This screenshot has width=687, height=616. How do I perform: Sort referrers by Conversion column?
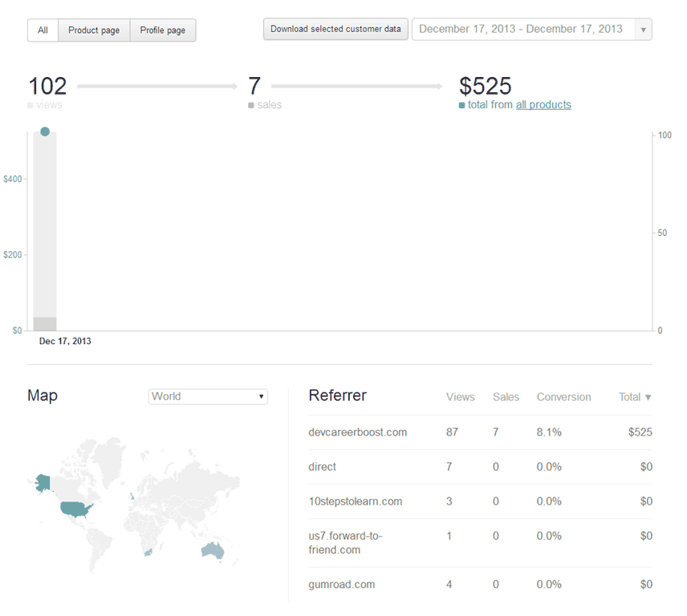coord(564,397)
